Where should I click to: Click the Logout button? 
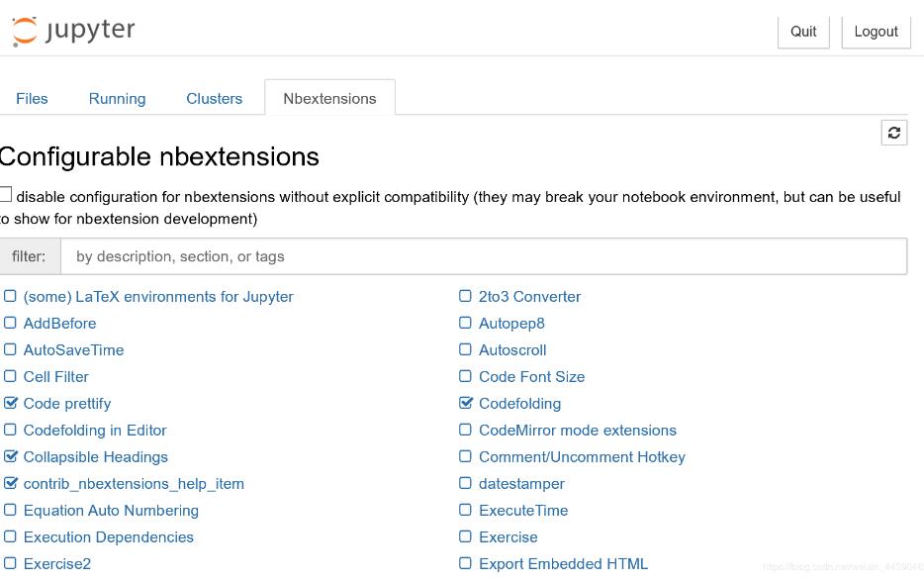876,31
